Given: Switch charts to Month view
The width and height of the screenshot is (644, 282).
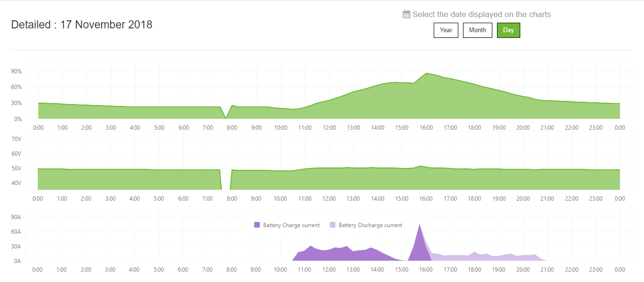Looking at the screenshot, I should 477,30.
